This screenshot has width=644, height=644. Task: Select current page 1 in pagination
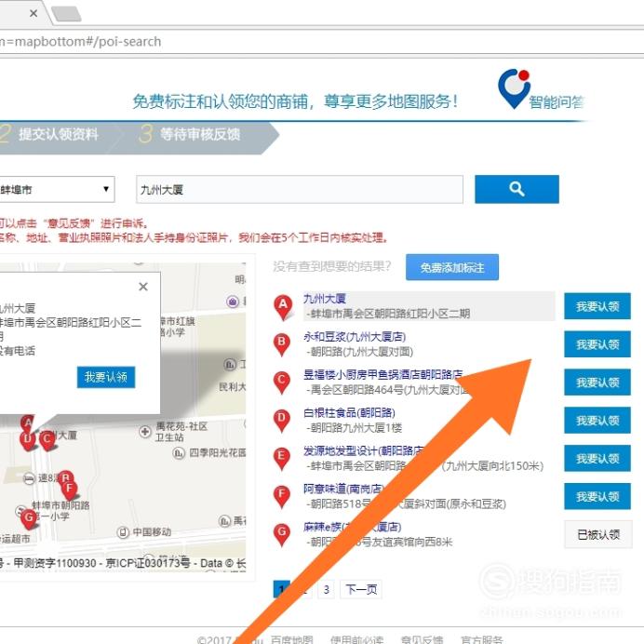[x=282, y=589]
